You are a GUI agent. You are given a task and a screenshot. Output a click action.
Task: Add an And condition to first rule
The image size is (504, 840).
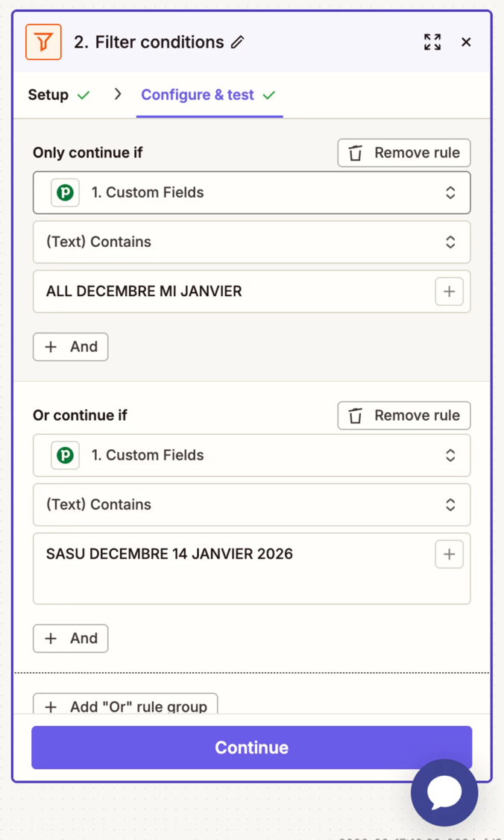[71, 347]
